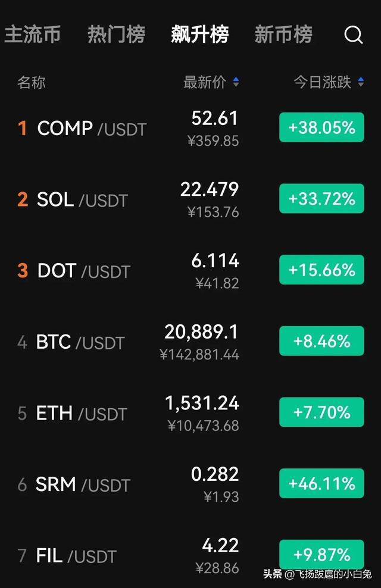The height and width of the screenshot is (588, 381).
Task: Tap the BTC price 20,889.1
Action: click(x=201, y=332)
